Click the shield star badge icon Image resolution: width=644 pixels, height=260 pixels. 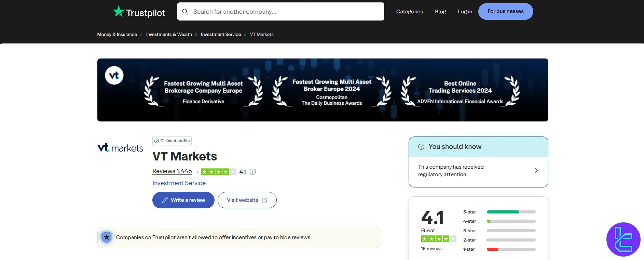(x=107, y=237)
